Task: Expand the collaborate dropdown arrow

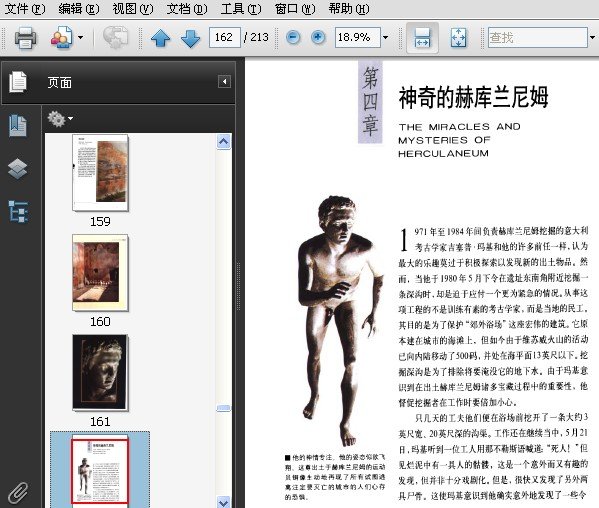Action: tap(80, 37)
